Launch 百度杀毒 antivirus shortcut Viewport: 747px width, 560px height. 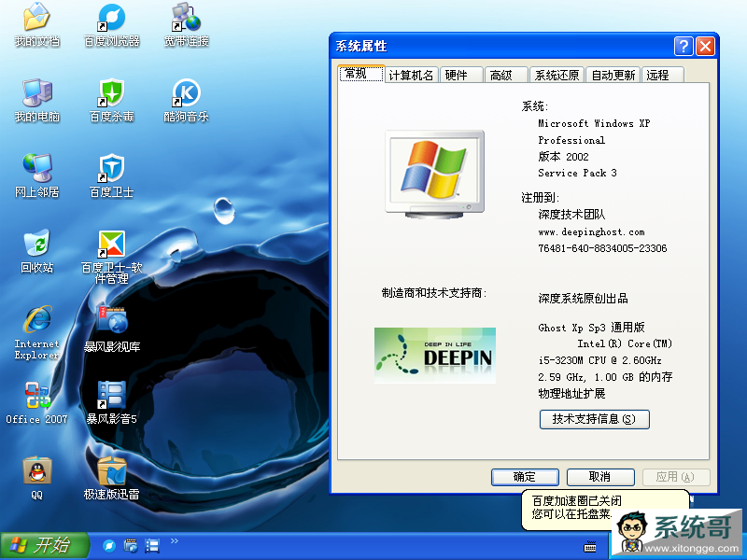[111, 100]
